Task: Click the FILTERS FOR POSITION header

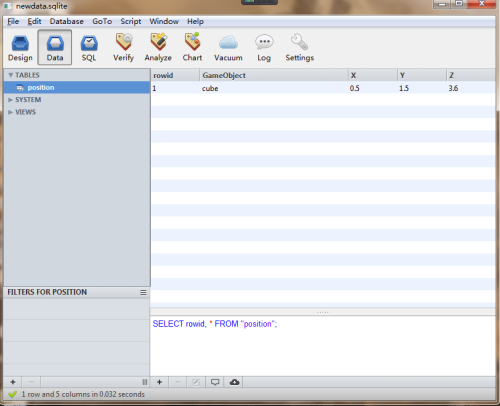Action: (47, 292)
